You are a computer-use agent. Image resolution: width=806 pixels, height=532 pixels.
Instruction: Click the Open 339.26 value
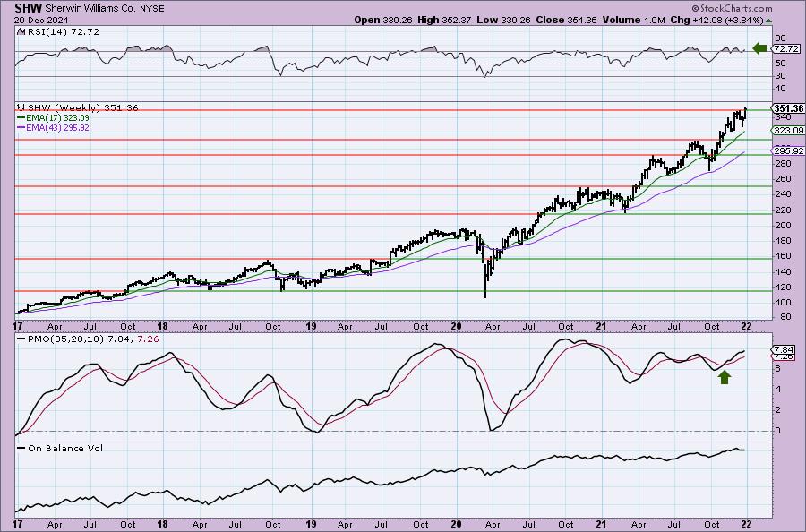tap(382, 20)
